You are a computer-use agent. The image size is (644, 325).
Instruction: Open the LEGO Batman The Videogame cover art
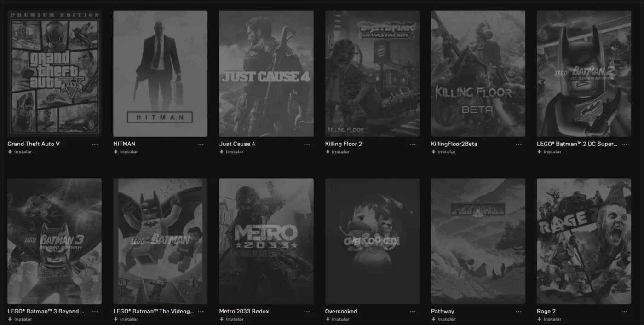pyautogui.click(x=161, y=241)
